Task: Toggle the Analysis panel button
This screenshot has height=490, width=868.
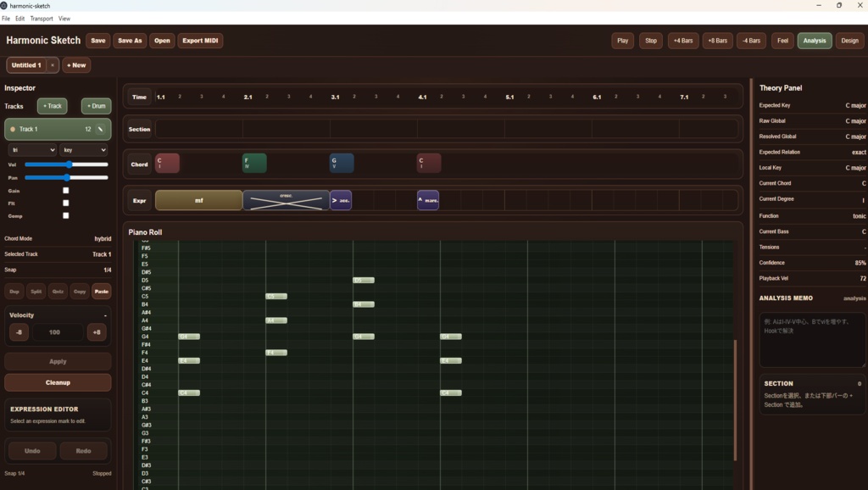Action: [x=815, y=41]
